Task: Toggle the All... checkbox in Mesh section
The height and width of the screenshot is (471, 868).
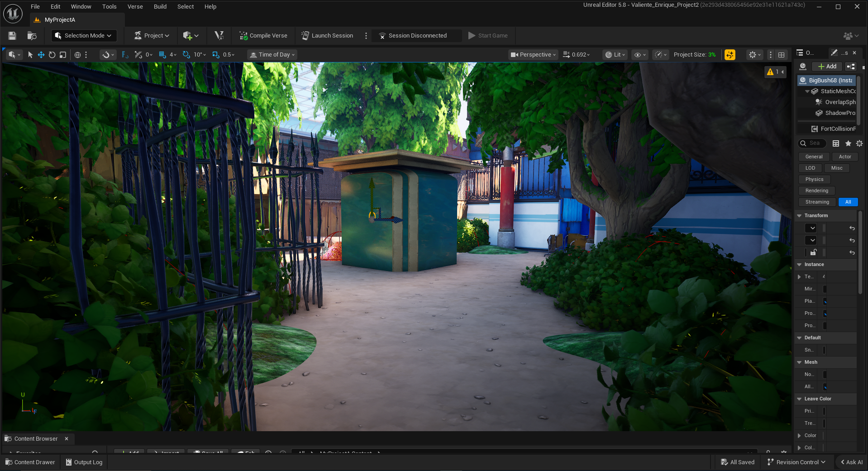Action: pos(825,387)
